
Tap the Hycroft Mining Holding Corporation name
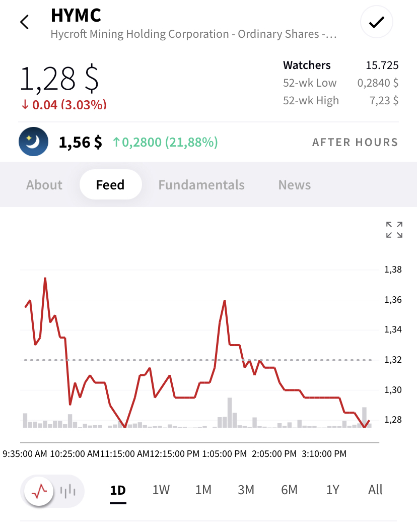click(x=193, y=34)
